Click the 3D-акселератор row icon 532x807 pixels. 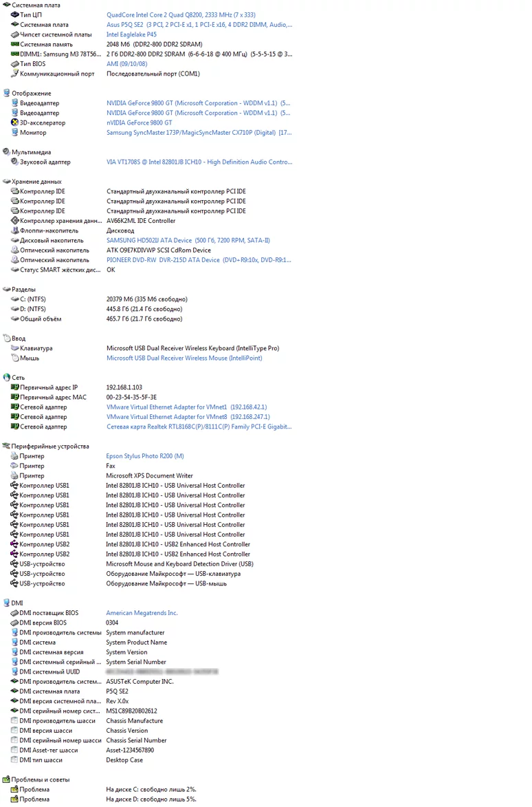pos(15,122)
